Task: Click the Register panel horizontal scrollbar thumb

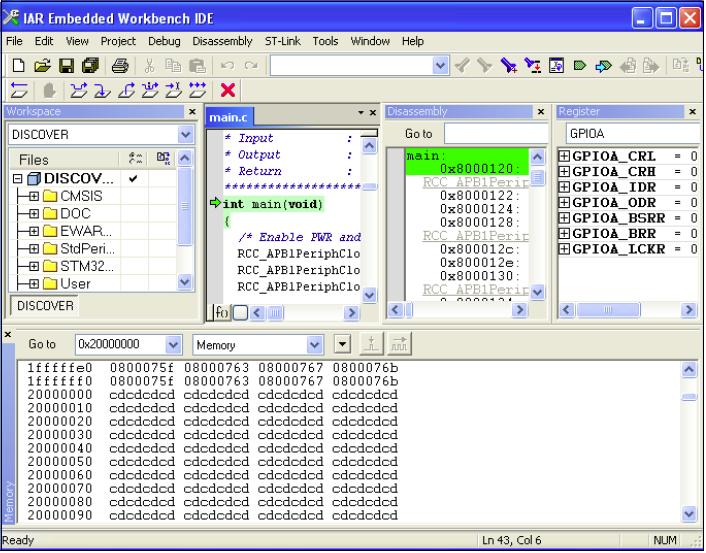Action: (x=608, y=310)
